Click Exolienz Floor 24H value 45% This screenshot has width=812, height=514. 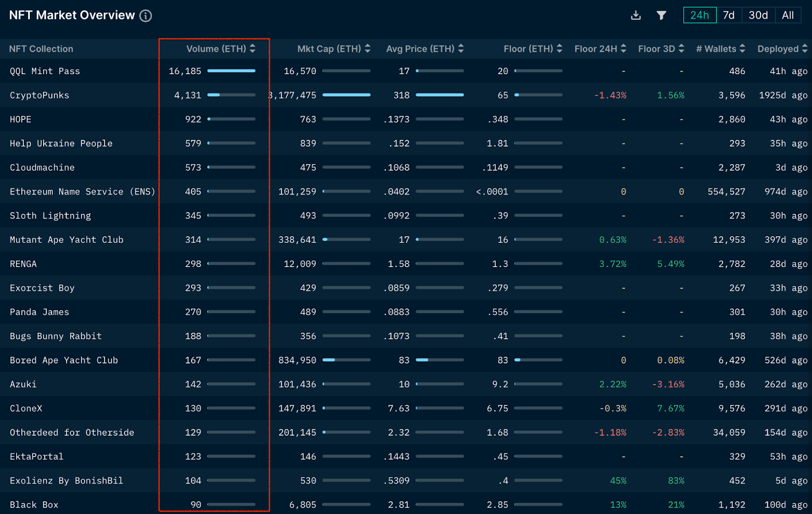[x=618, y=480]
